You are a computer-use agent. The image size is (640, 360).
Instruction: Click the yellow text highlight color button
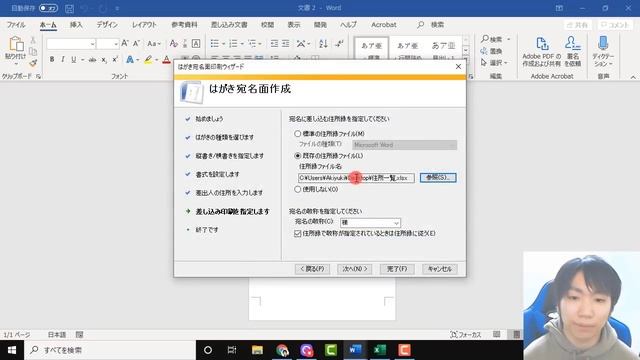pos(148,60)
